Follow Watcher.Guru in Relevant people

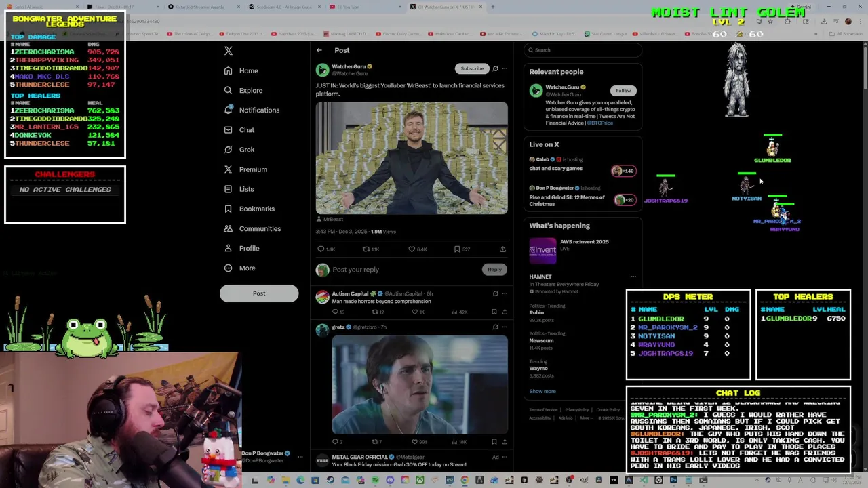click(623, 91)
